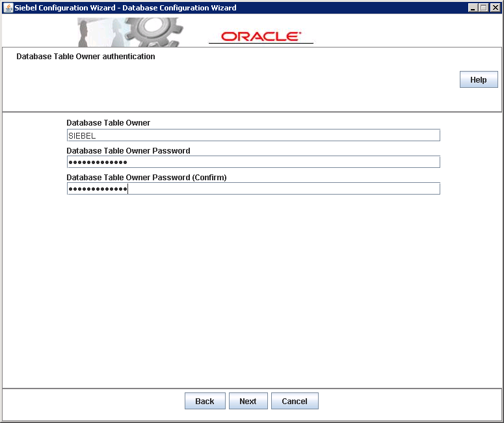
Task: Click the Java icon in title bar
Action: coord(8,8)
